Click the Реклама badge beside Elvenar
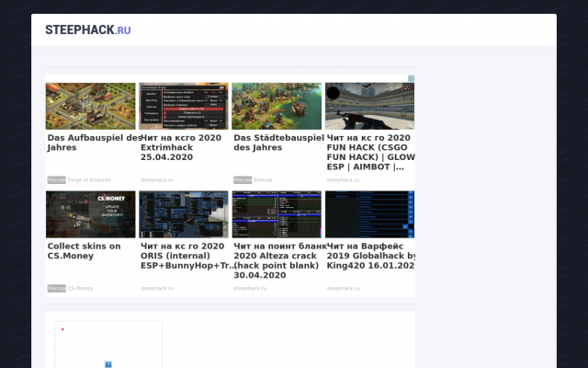The image size is (588, 368). point(243,180)
